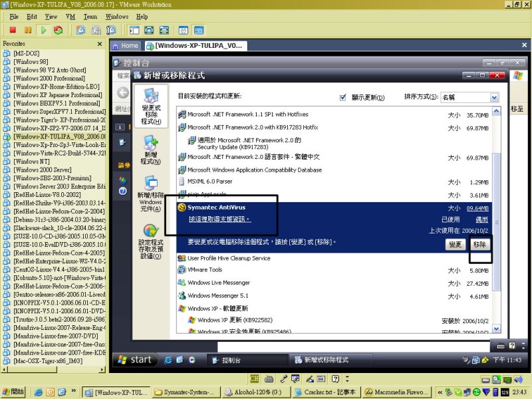Take a snapshot using the toolbar icon
532x399 pixels.
click(x=80, y=30)
